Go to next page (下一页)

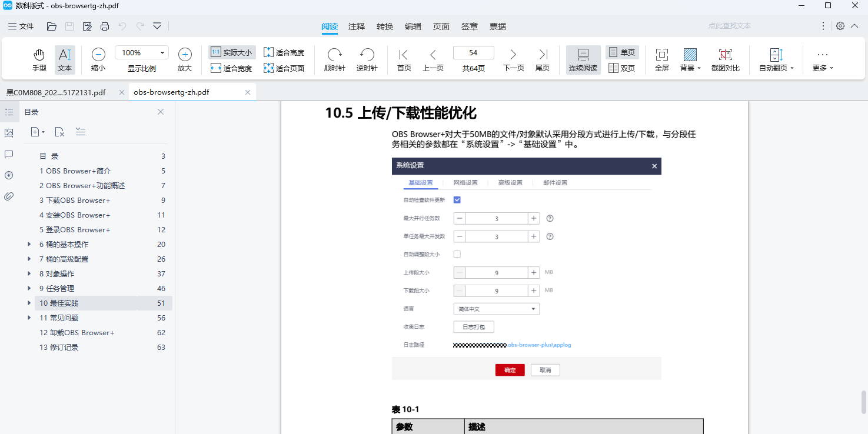tap(513, 61)
